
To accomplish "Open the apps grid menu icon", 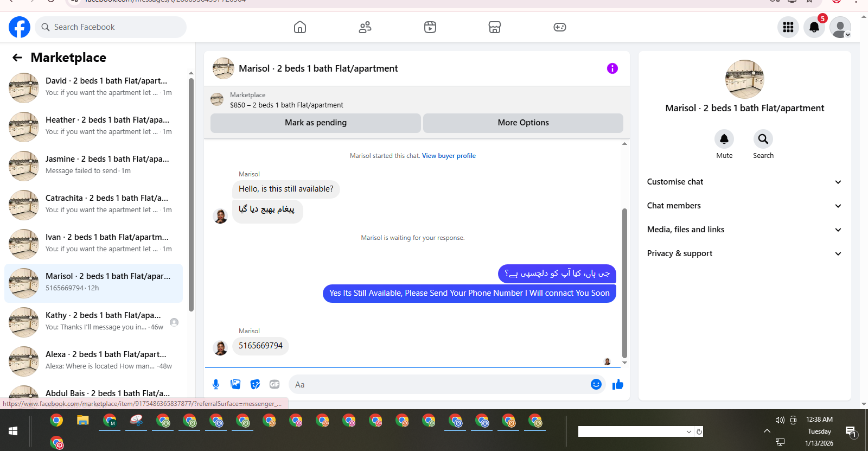I will coord(788,27).
